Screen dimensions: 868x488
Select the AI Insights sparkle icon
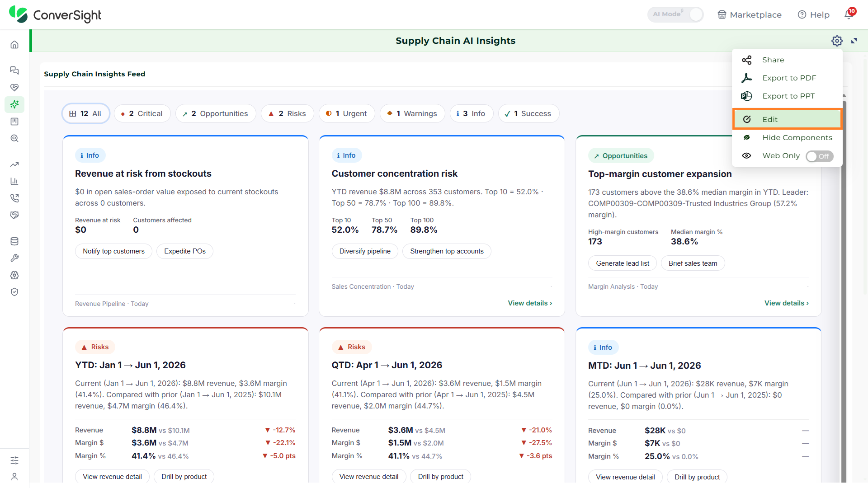[14, 104]
